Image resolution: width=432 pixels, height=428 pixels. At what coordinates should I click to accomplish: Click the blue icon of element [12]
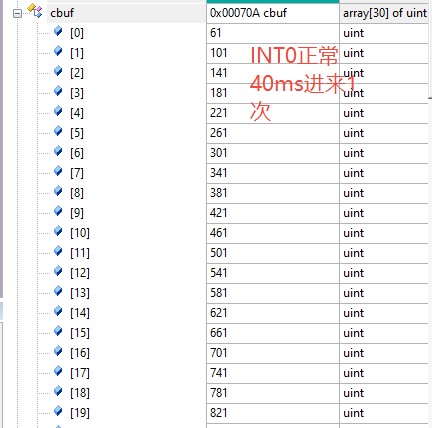click(58, 271)
